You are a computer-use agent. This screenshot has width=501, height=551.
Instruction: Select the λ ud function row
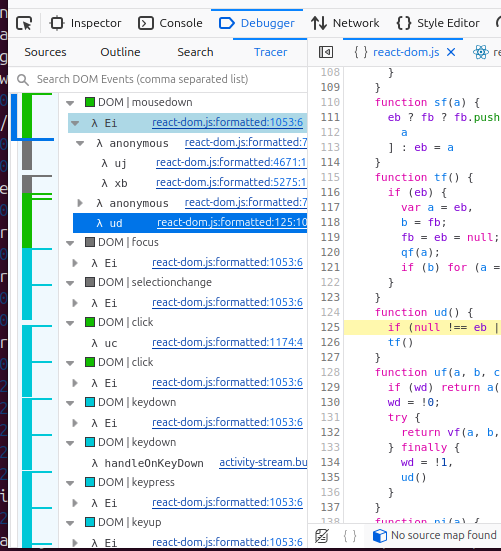point(190,223)
